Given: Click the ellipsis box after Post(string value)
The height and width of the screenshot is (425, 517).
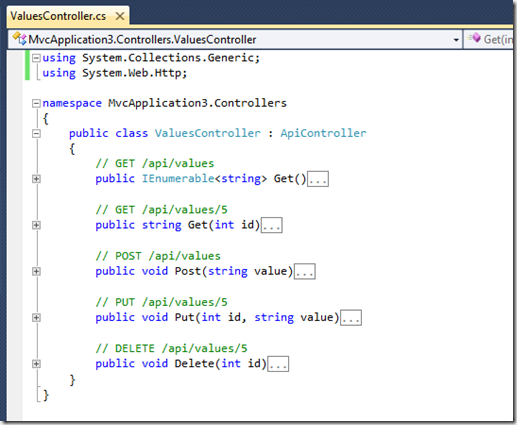Looking at the screenshot, I should pyautogui.click(x=305, y=271).
